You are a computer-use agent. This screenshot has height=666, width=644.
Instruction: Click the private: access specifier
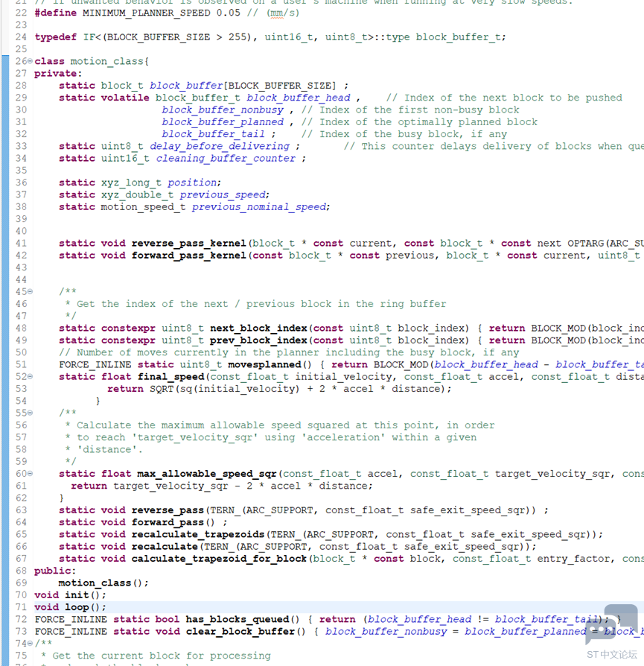[58, 73]
